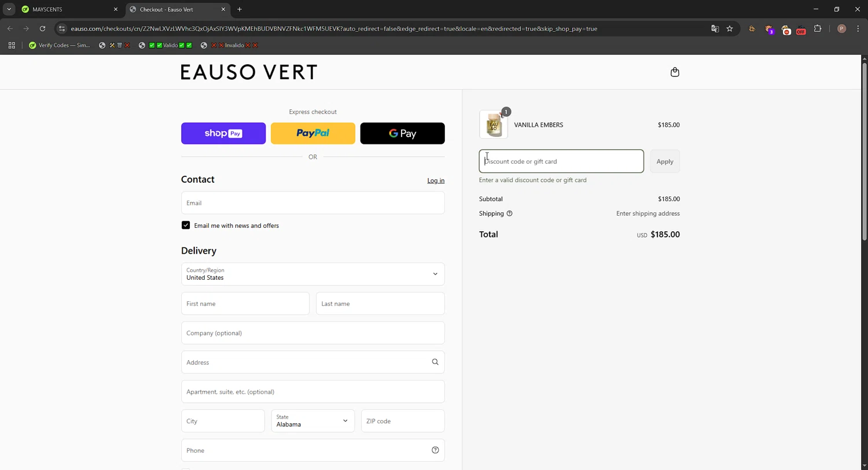The width and height of the screenshot is (868, 470).
Task: Focus the Last name field
Action: (380, 304)
